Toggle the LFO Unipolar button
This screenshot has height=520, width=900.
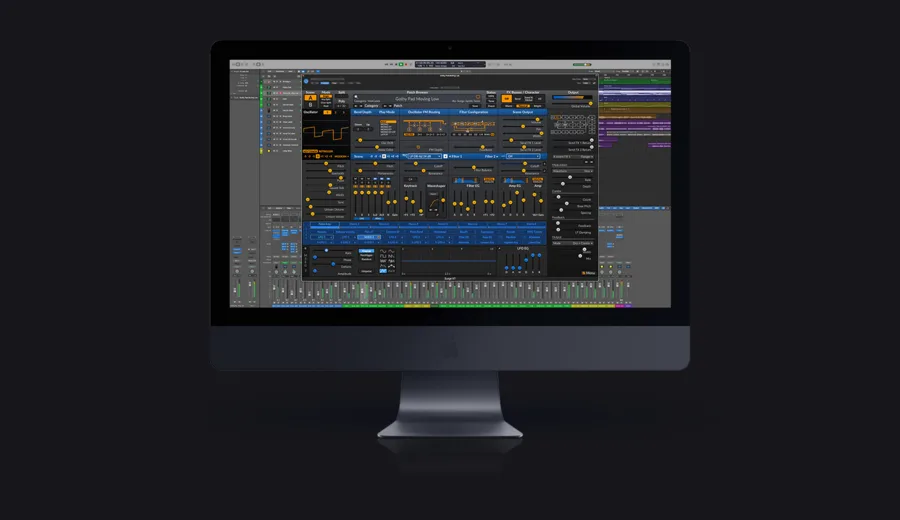(366, 271)
